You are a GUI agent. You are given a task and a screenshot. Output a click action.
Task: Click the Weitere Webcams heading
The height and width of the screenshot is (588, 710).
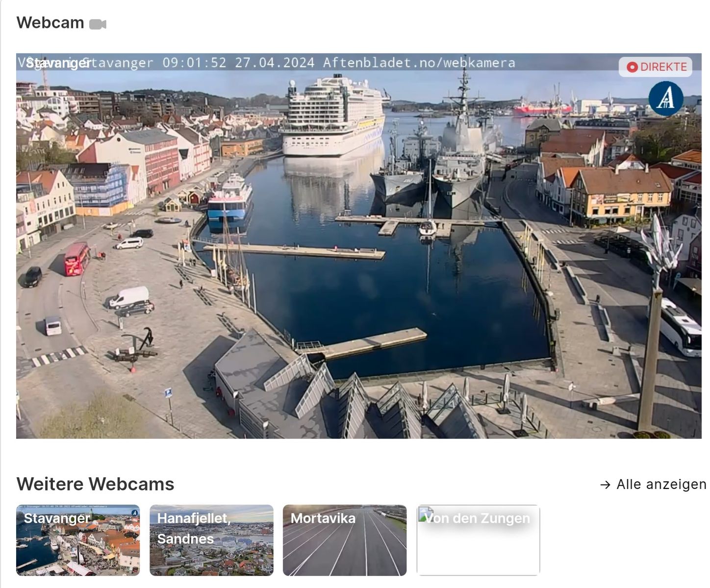tap(95, 484)
